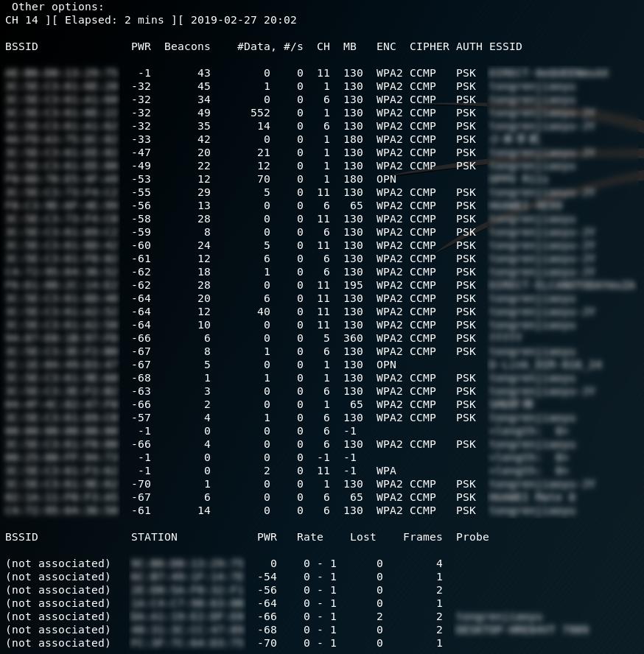The width and height of the screenshot is (644, 654).
Task: Click the Beacons value 43
Action: (x=203, y=74)
